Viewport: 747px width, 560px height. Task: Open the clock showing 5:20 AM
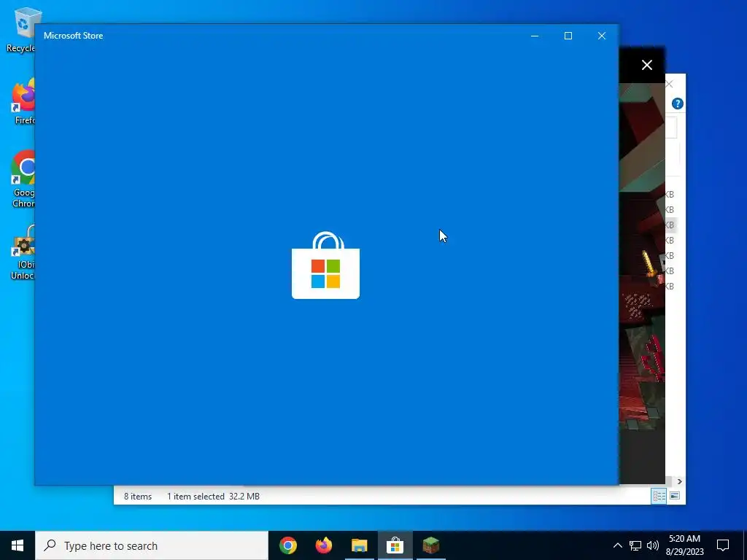(x=684, y=545)
